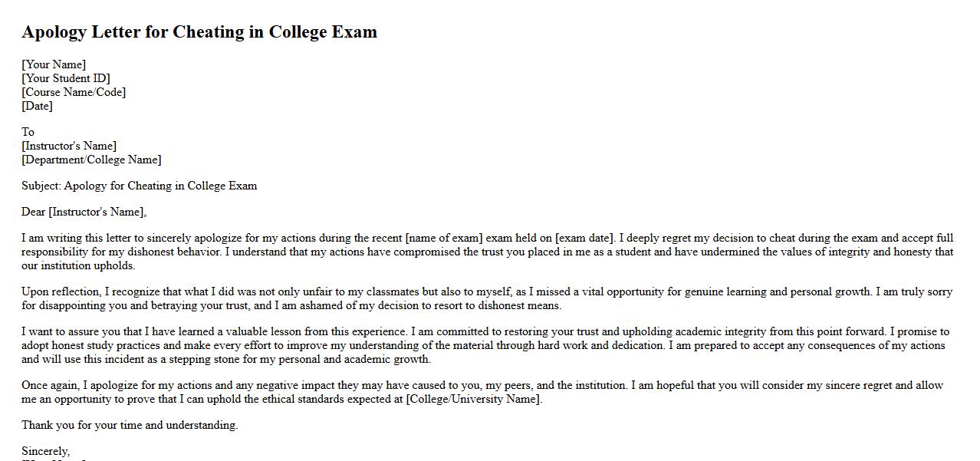Click the [Course Name/Code] placeholder

(x=74, y=92)
